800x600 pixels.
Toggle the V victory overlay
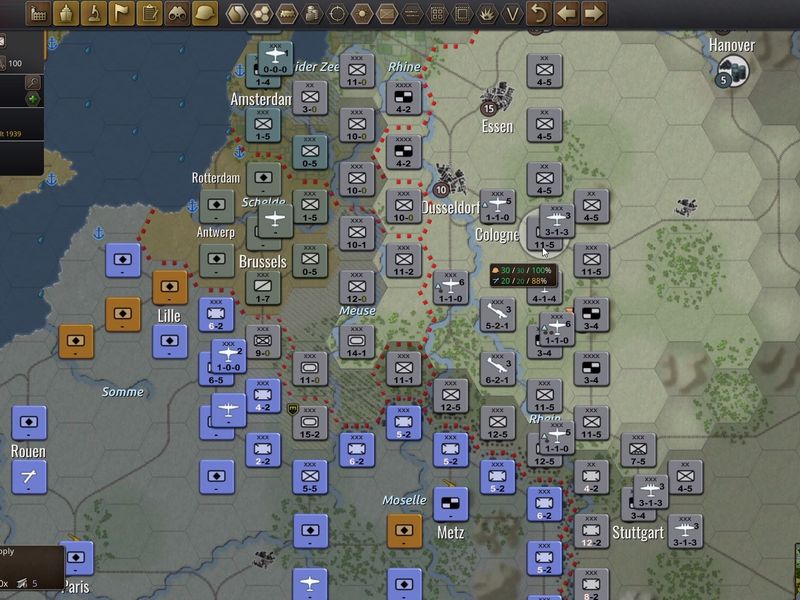coord(512,14)
